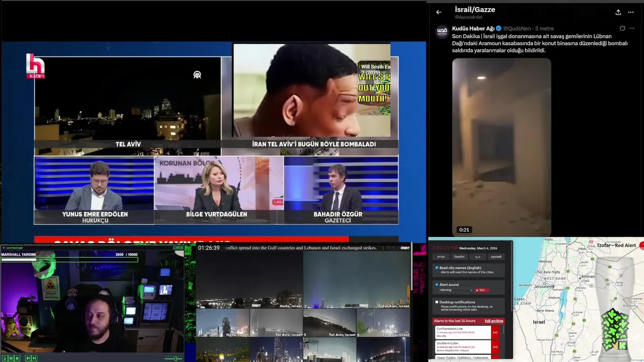644x362 pixels.
Task: Click the alerts list scrollbar
Action: [504, 330]
